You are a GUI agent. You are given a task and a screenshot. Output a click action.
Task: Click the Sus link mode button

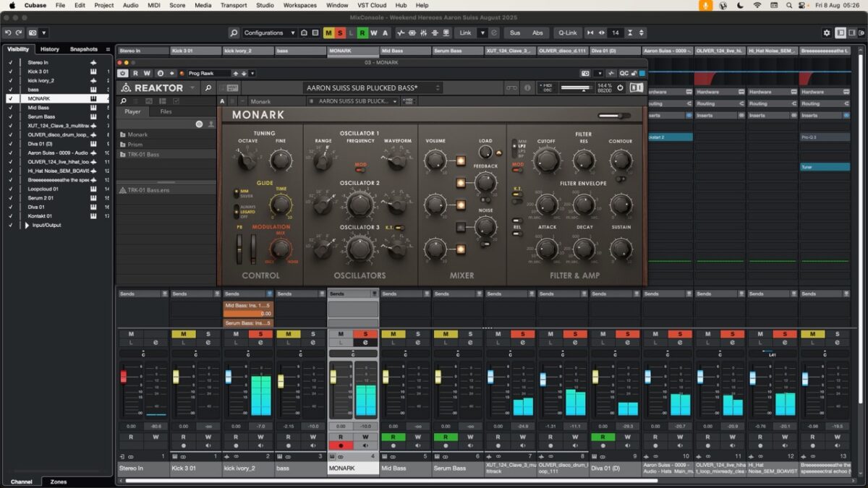pyautogui.click(x=515, y=33)
